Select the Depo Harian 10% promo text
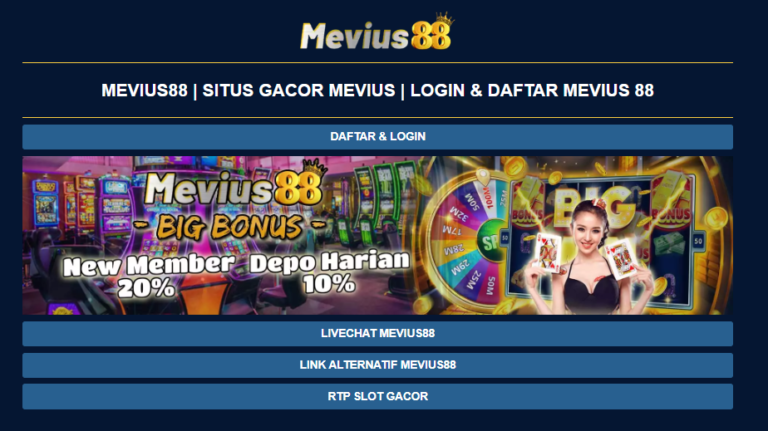The image size is (768, 431). coord(329,271)
